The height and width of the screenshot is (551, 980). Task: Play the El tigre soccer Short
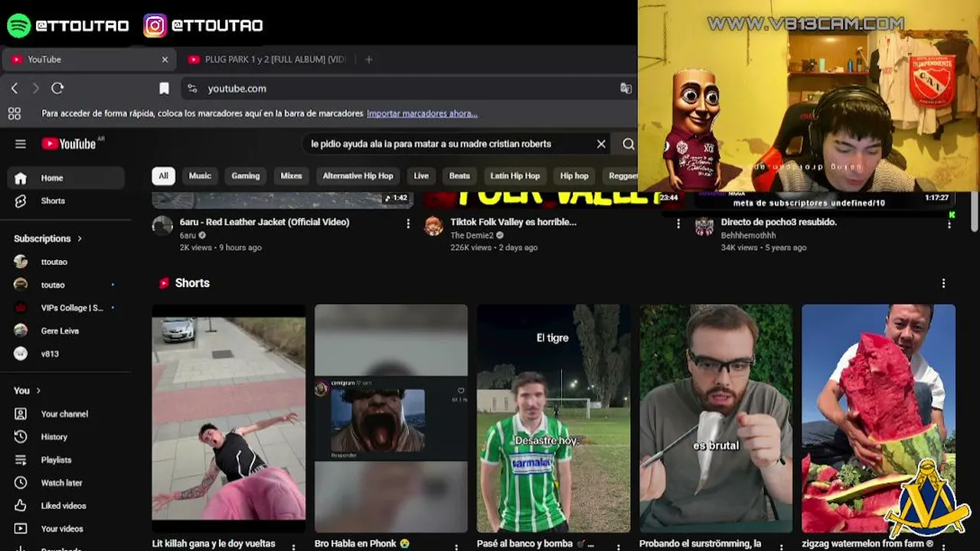(554, 418)
